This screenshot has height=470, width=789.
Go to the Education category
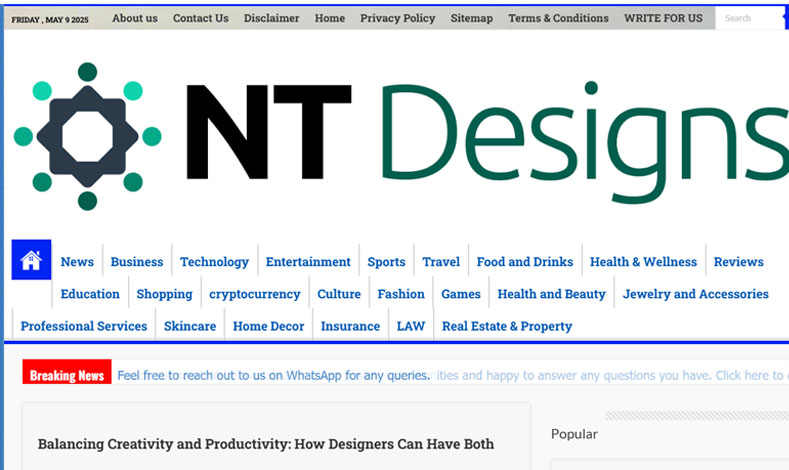click(90, 294)
